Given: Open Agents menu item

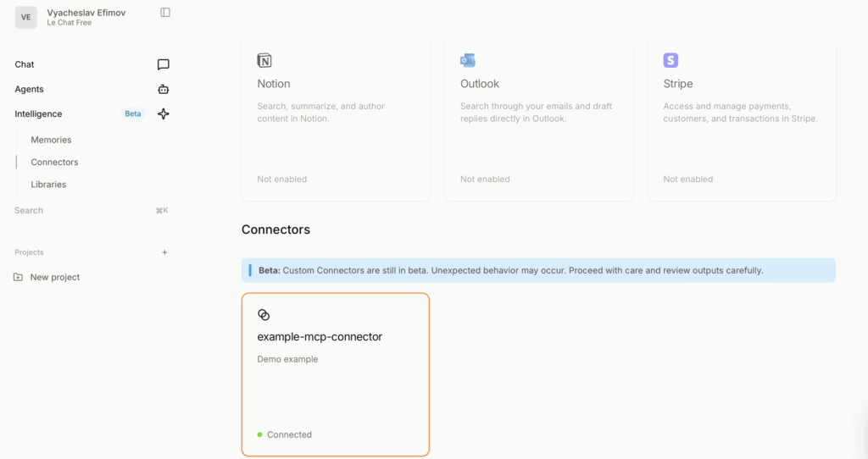Looking at the screenshot, I should pyautogui.click(x=29, y=89).
